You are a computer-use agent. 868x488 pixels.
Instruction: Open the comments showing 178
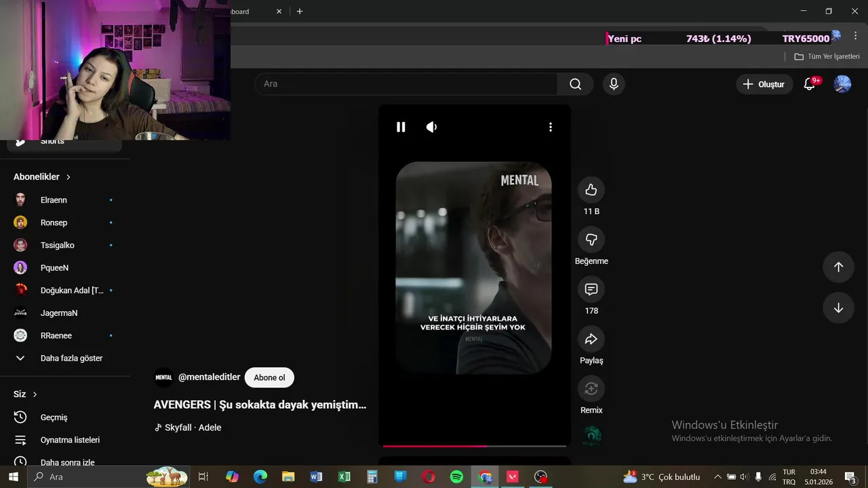[591, 289]
